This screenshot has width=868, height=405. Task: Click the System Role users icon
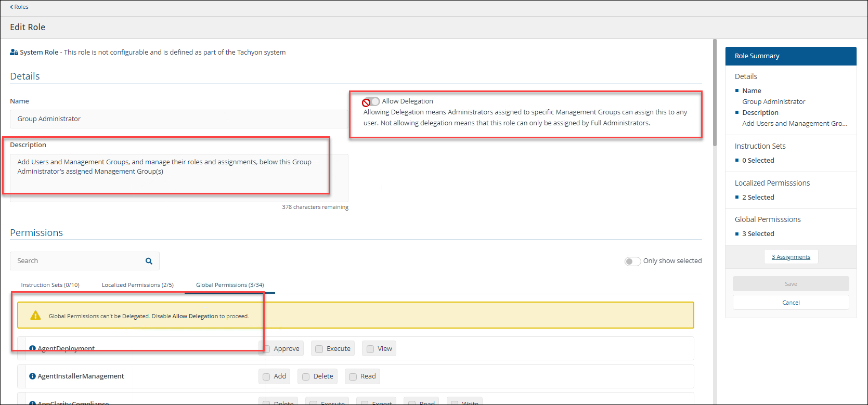[14, 53]
